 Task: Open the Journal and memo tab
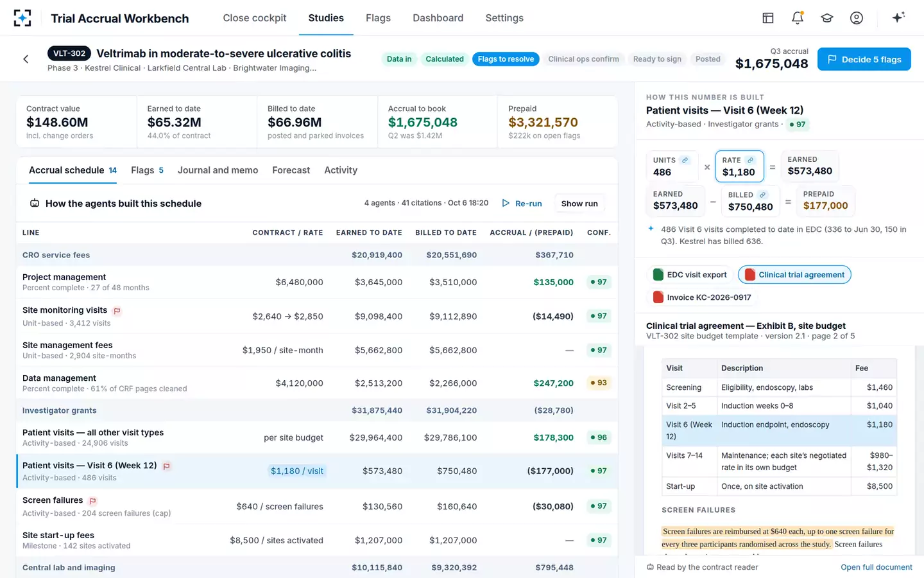tap(218, 170)
